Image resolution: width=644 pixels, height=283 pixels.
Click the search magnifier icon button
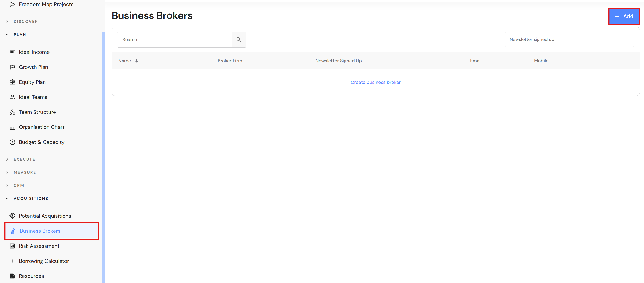coord(239,39)
